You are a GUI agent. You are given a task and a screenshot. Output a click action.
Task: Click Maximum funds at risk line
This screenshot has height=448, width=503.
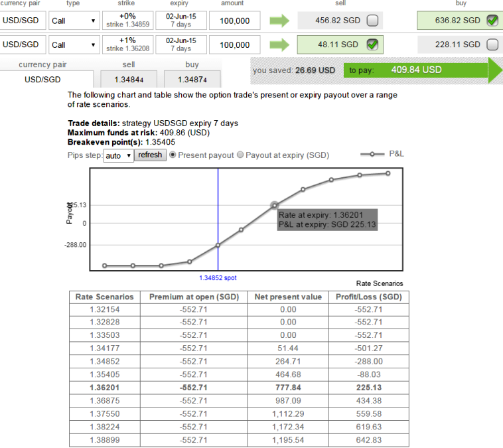click(139, 133)
